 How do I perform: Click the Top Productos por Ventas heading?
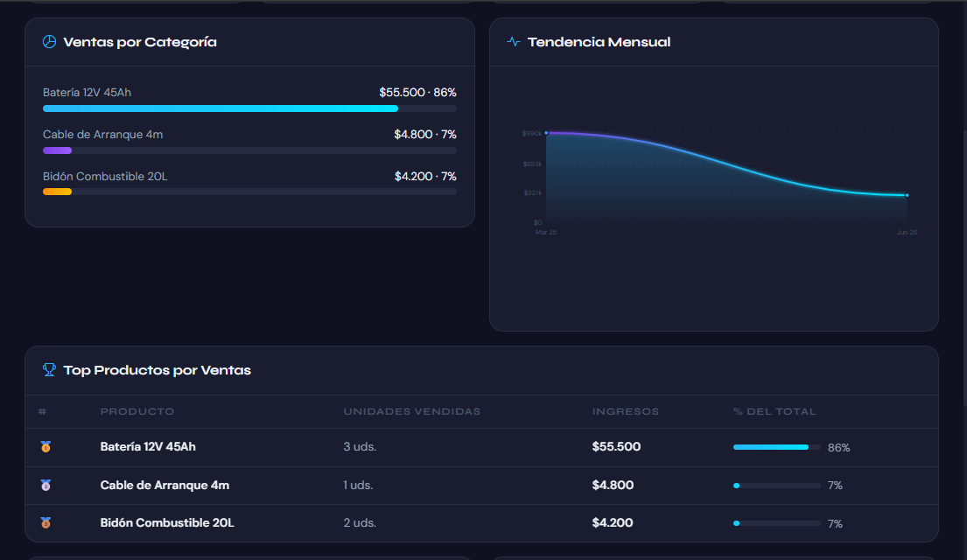tap(158, 370)
